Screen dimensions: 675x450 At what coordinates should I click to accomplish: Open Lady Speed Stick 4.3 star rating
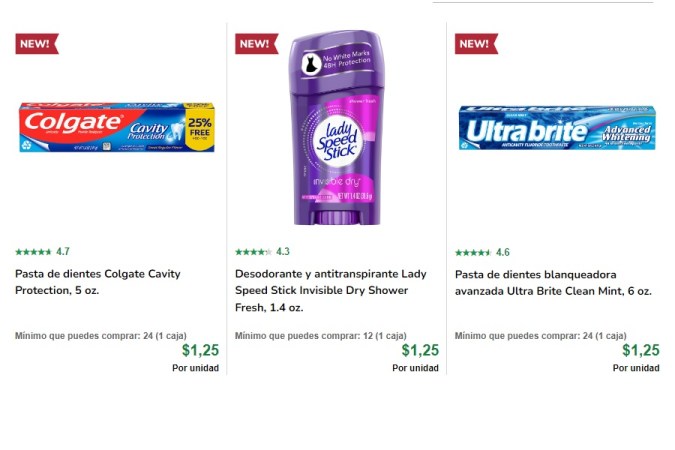tap(262, 252)
